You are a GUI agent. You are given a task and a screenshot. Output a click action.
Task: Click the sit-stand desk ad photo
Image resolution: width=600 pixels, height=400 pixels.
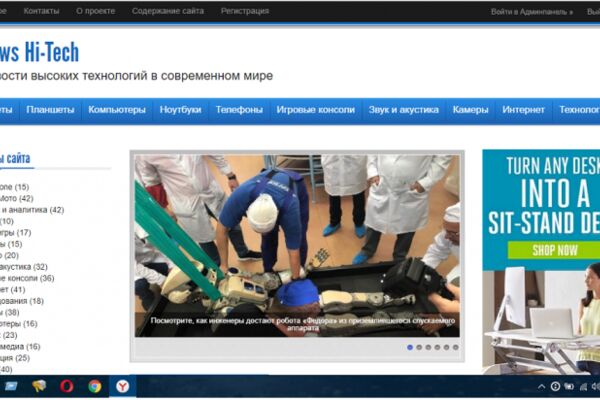pos(541,322)
